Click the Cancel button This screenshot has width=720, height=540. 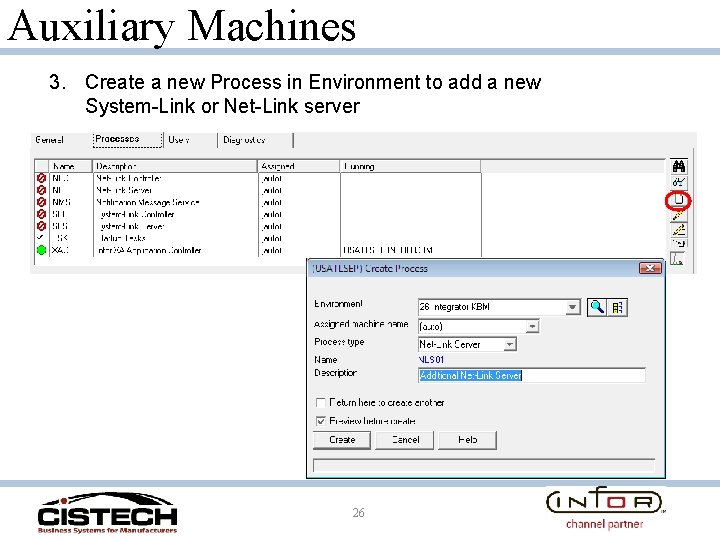pos(405,440)
